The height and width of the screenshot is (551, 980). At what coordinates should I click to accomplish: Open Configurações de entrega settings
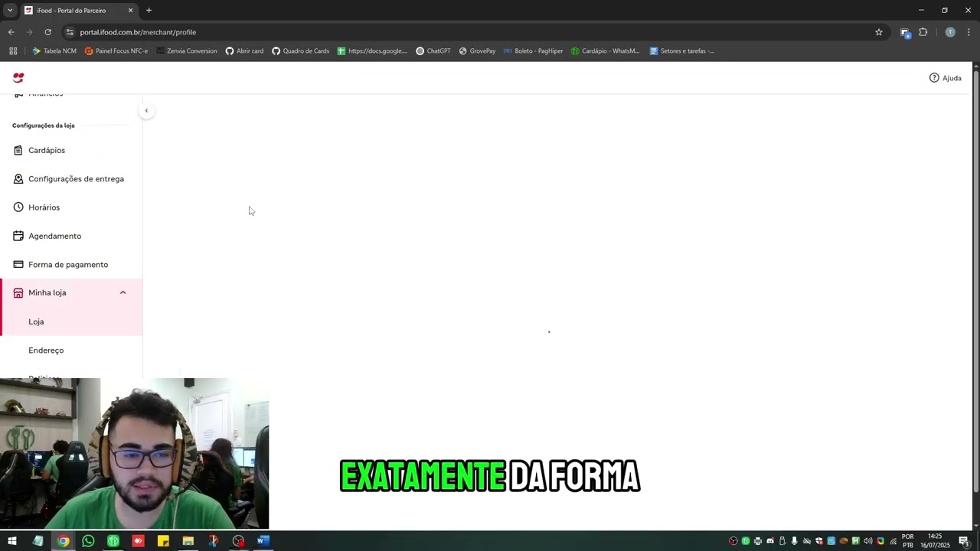coord(71,179)
